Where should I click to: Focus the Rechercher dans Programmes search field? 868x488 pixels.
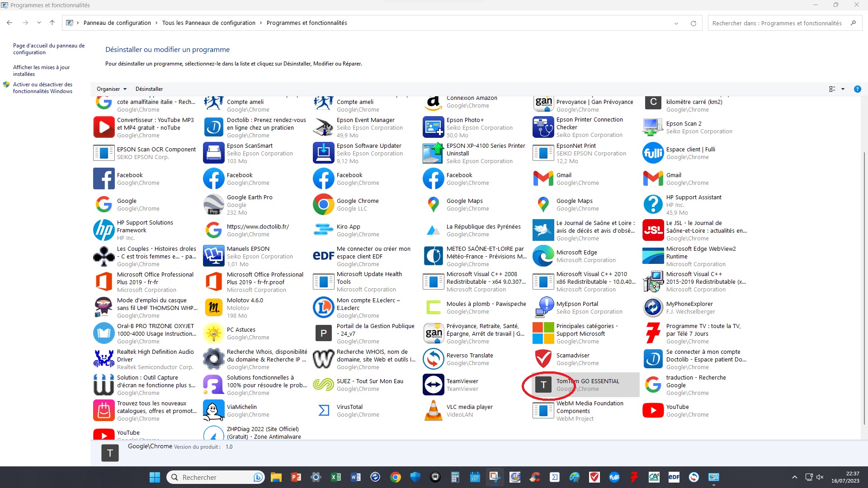point(784,23)
